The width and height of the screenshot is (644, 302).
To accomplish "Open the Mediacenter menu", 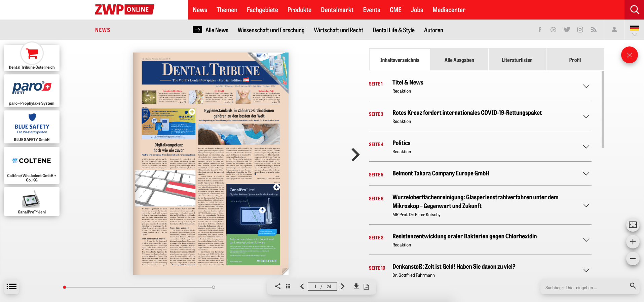I will click(x=449, y=10).
